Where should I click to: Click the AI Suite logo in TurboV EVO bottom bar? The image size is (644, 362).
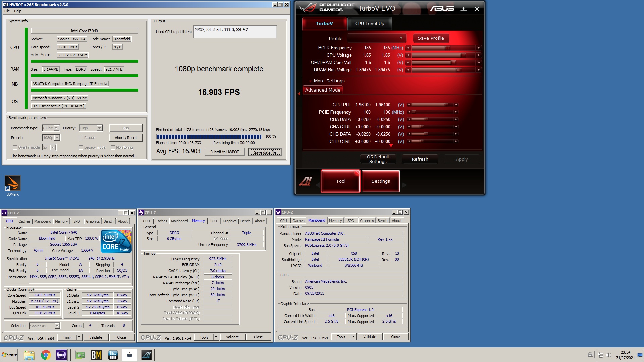pos(306,181)
